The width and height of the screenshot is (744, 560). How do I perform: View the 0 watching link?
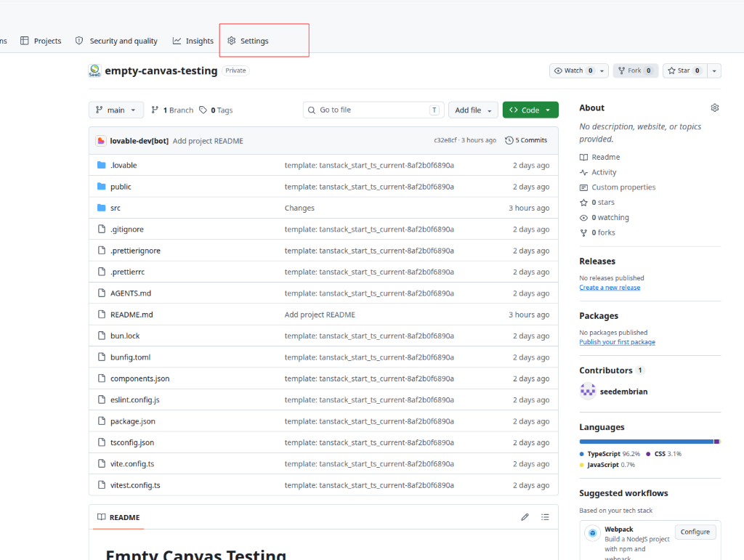(604, 218)
